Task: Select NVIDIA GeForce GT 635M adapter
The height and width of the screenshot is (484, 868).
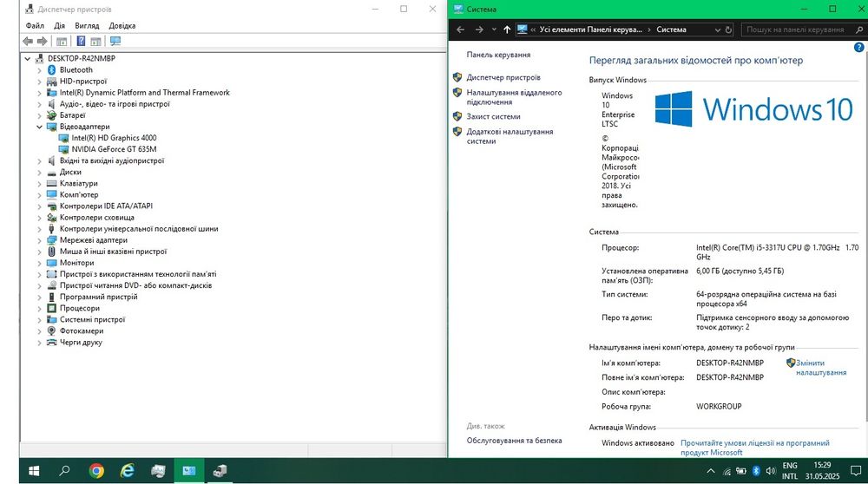Action: [x=114, y=149]
